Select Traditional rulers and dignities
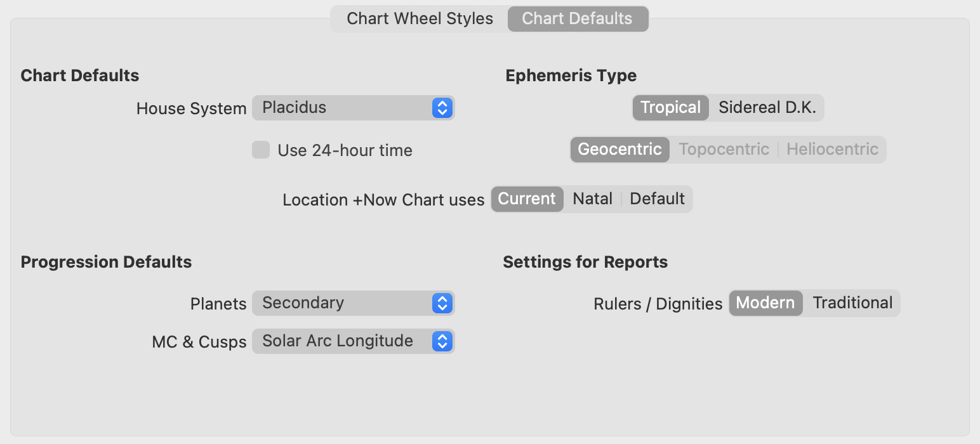This screenshot has height=444, width=980. point(852,303)
